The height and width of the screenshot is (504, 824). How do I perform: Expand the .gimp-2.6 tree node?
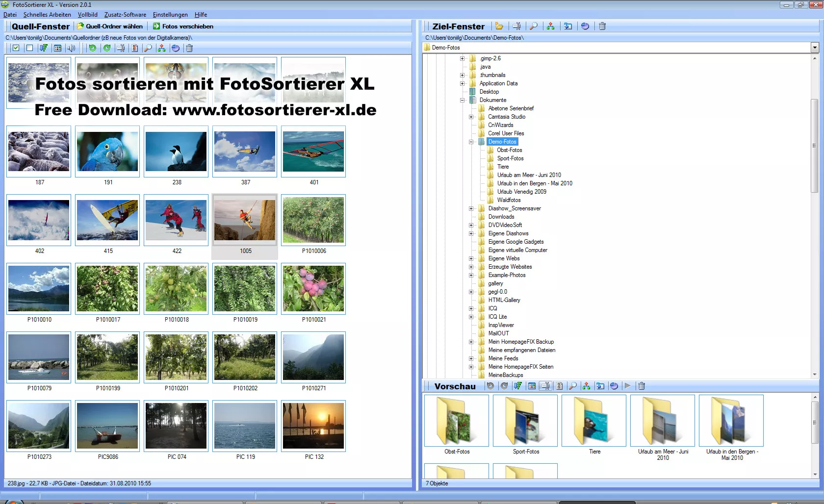point(462,58)
